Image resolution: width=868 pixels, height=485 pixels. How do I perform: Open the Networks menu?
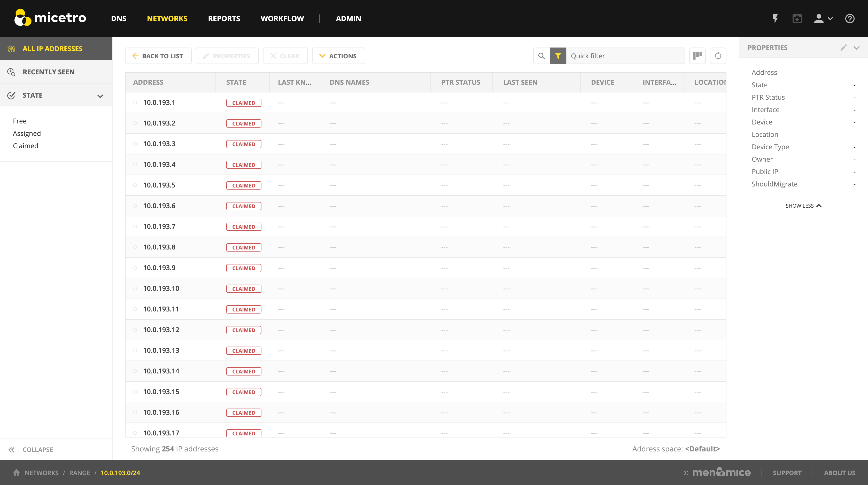[x=167, y=19]
